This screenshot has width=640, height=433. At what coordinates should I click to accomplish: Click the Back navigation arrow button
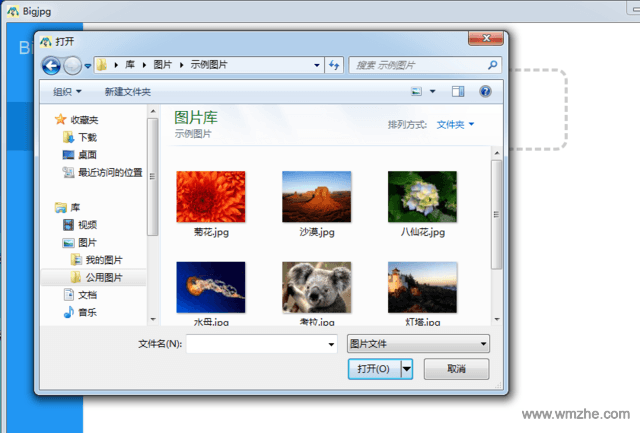[52, 65]
